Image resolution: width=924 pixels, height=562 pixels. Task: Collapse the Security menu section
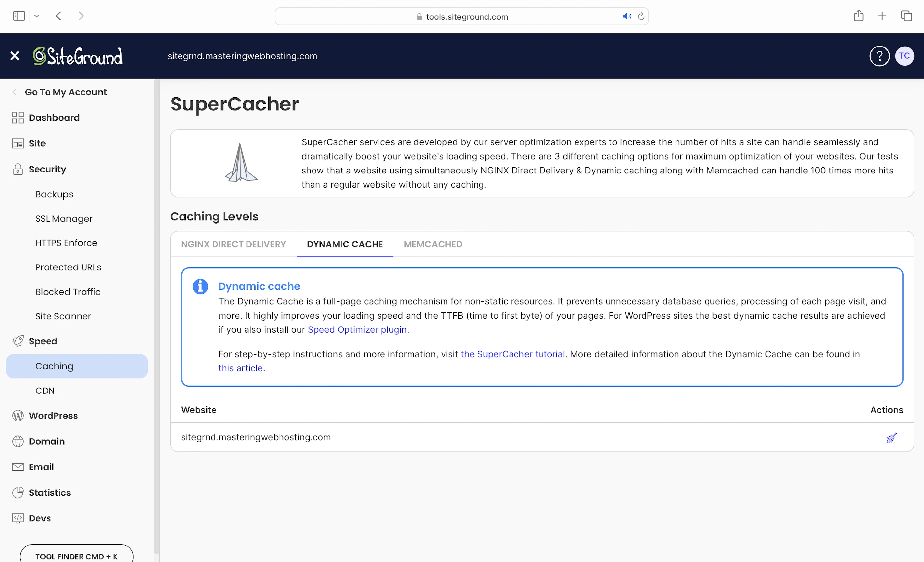click(47, 169)
